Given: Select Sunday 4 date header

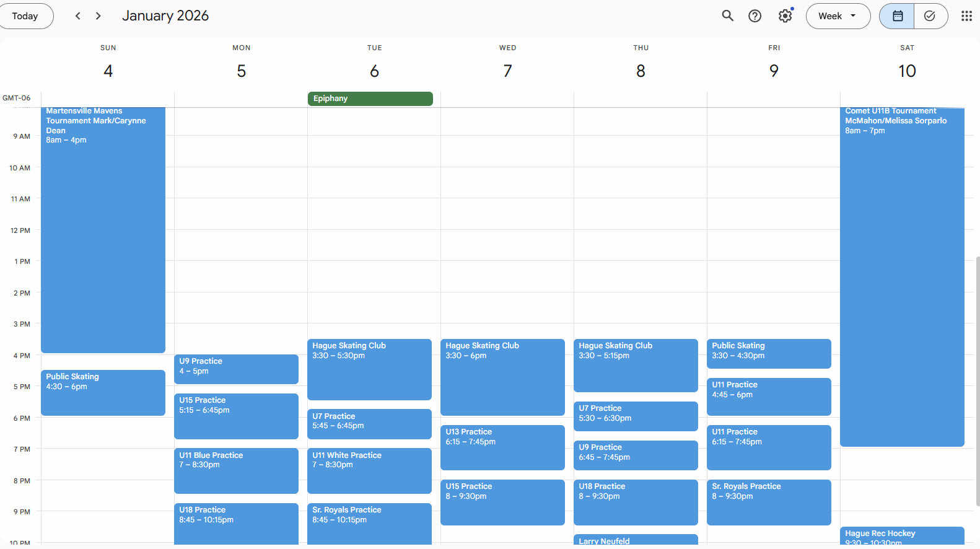Looking at the screenshot, I should [x=108, y=71].
